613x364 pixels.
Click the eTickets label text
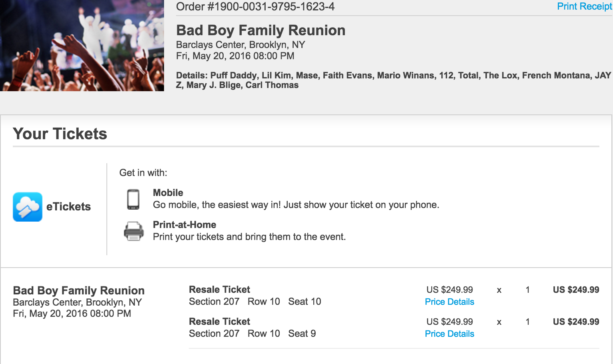pyautogui.click(x=68, y=207)
